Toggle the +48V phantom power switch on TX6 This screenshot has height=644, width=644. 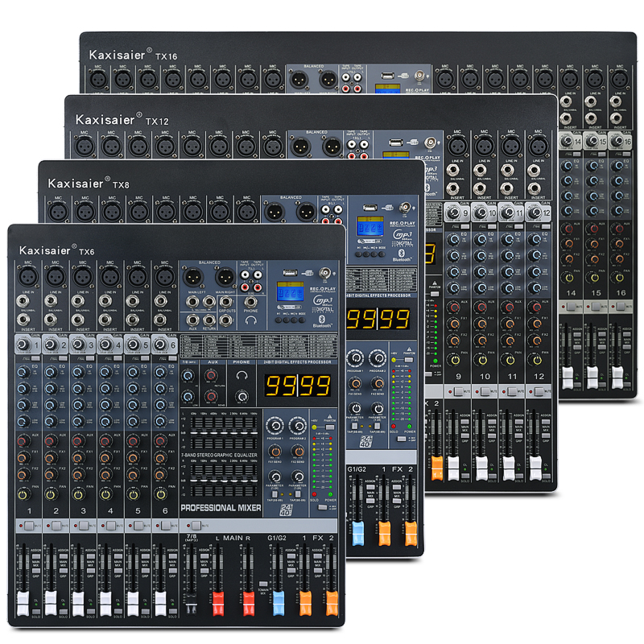tap(329, 427)
